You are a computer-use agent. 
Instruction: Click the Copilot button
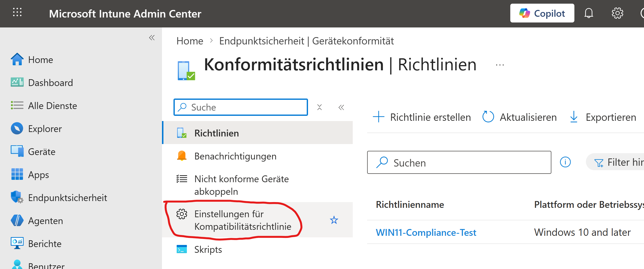pyautogui.click(x=542, y=13)
